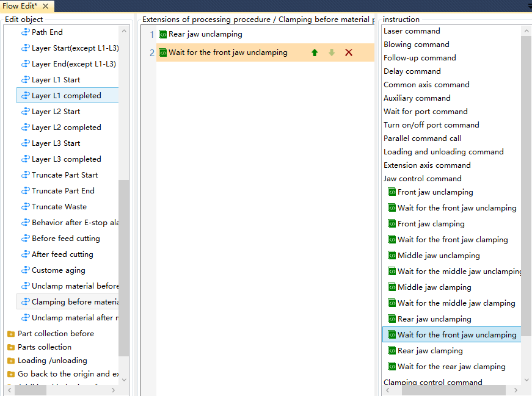
Task: Expand the Wait for port command group
Action: [426, 112]
